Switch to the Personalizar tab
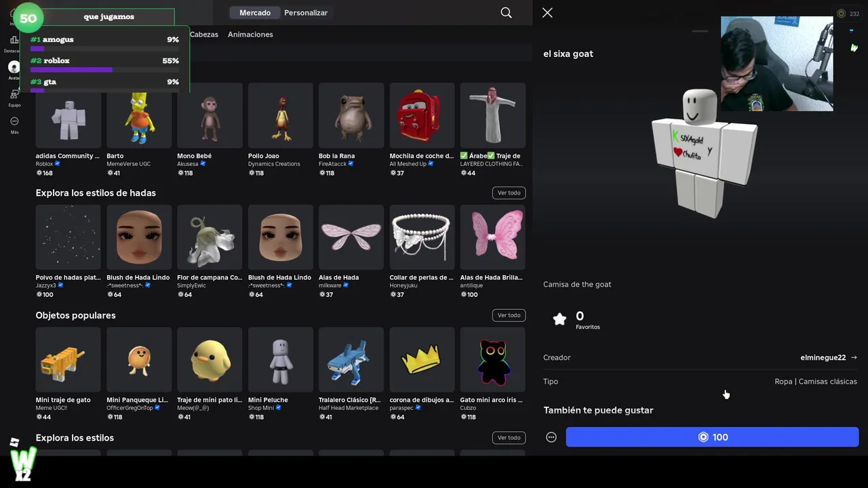Viewport: 868px width, 488px height. [306, 13]
